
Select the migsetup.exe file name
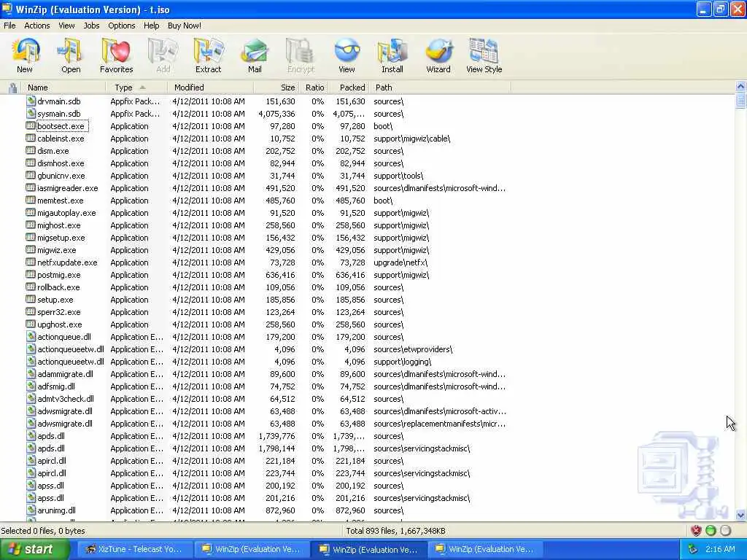point(61,238)
